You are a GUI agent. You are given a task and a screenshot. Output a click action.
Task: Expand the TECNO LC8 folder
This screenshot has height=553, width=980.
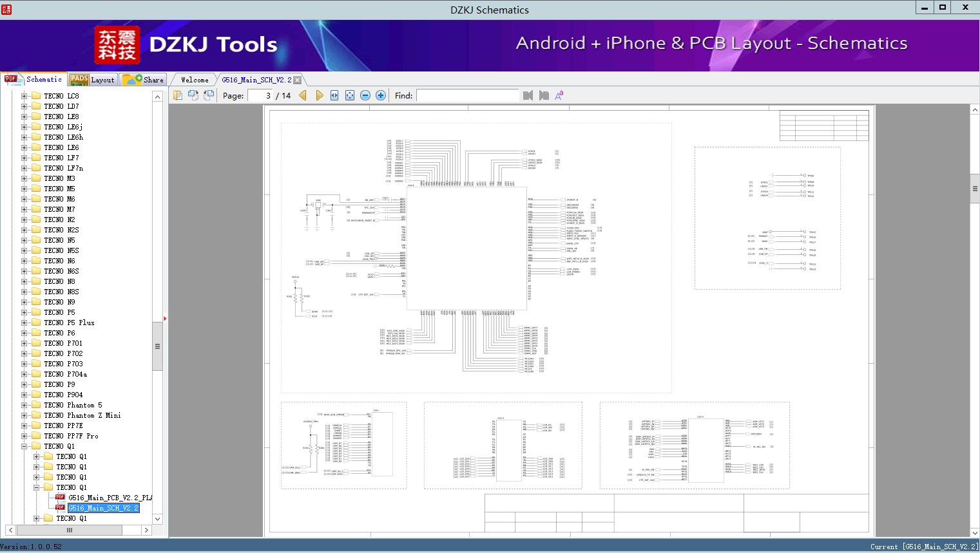24,96
